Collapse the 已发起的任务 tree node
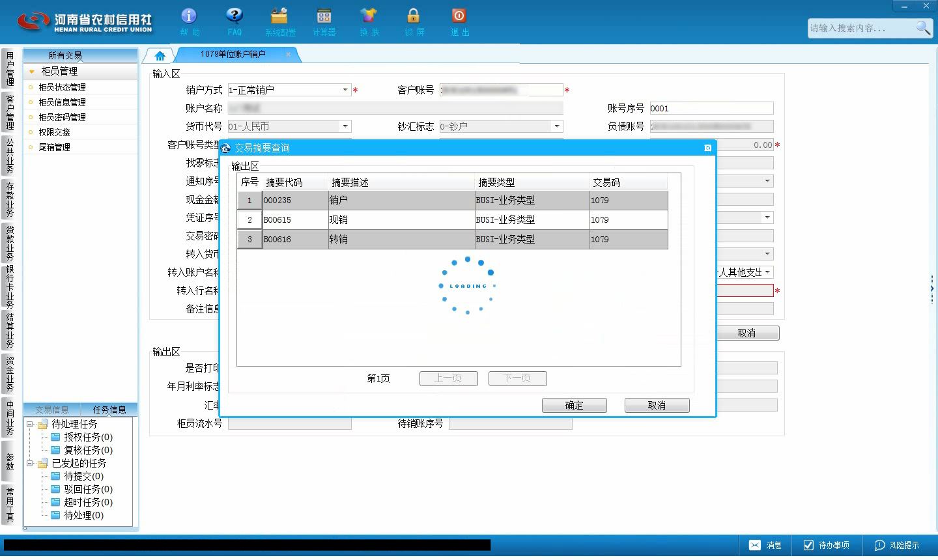Image resolution: width=938 pixels, height=560 pixels. coord(29,463)
